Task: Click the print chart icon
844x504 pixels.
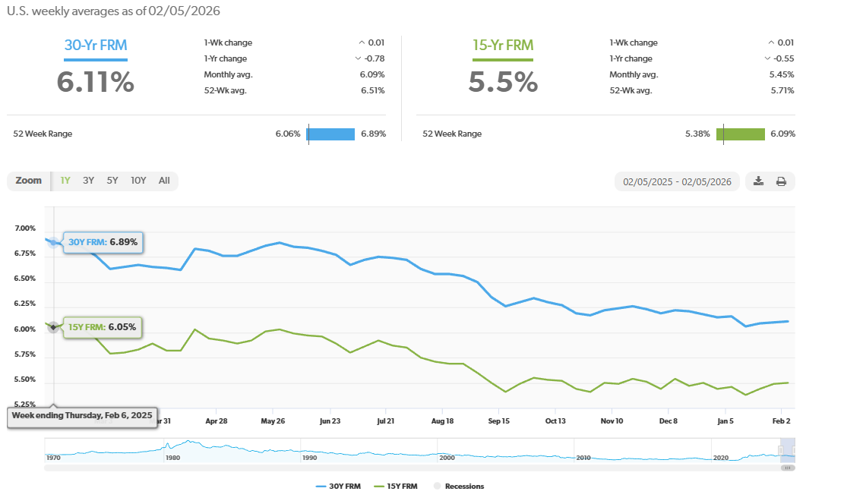Action: point(781,181)
